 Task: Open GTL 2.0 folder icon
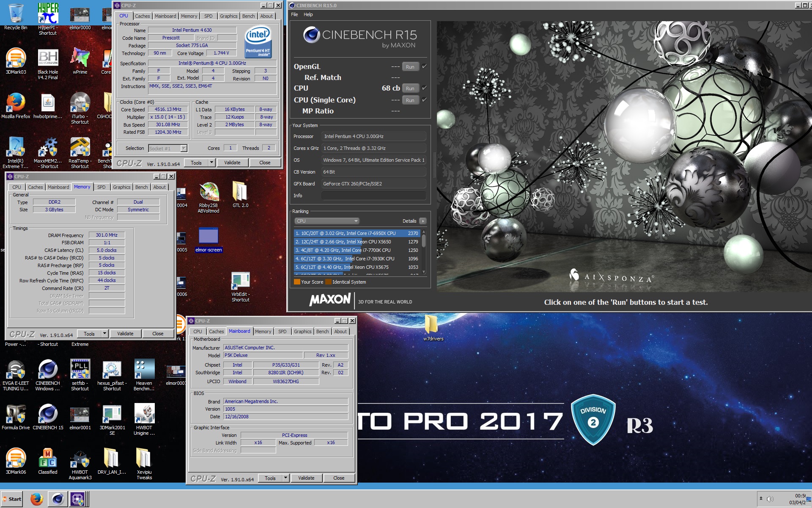pyautogui.click(x=240, y=194)
